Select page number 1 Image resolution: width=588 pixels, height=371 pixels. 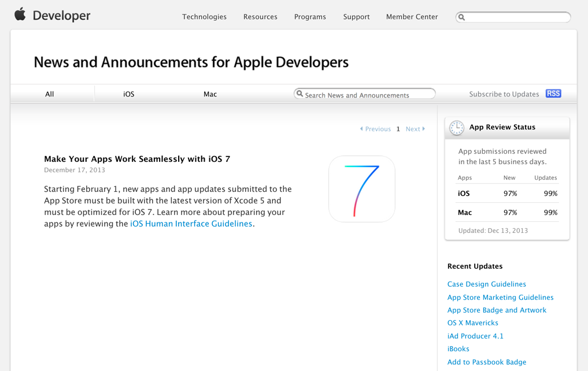click(398, 129)
